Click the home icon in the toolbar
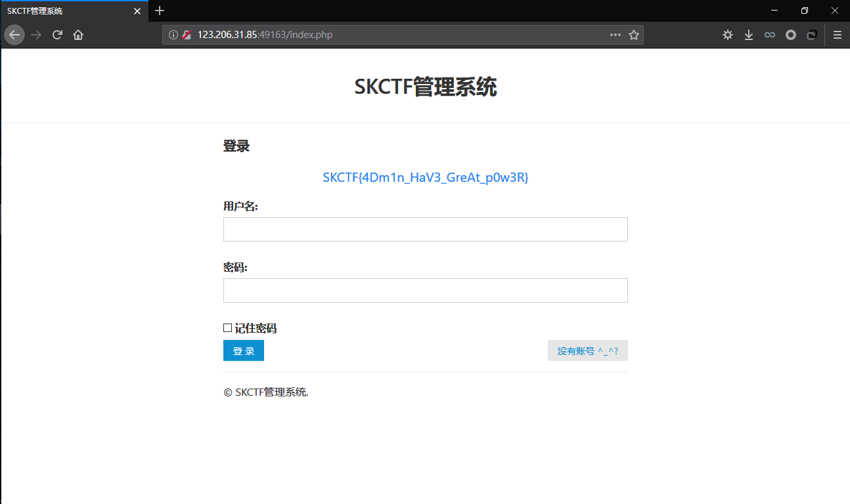This screenshot has width=850, height=504. point(78,35)
